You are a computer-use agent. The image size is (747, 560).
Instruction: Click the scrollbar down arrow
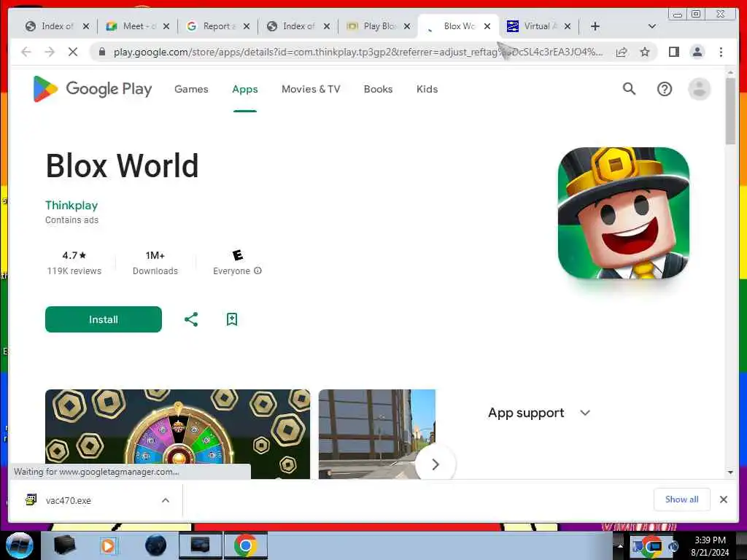click(730, 472)
